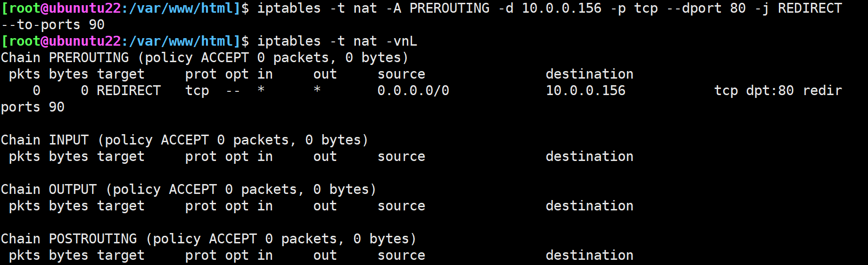Click the source address 0.0.0.0/0
Viewport: 868px width, 265px height.
tap(413, 90)
